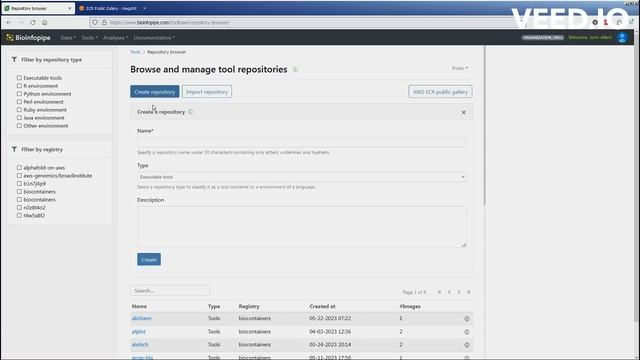The height and width of the screenshot is (360, 640).
Task: Click the #Images column header
Action: [410, 306]
